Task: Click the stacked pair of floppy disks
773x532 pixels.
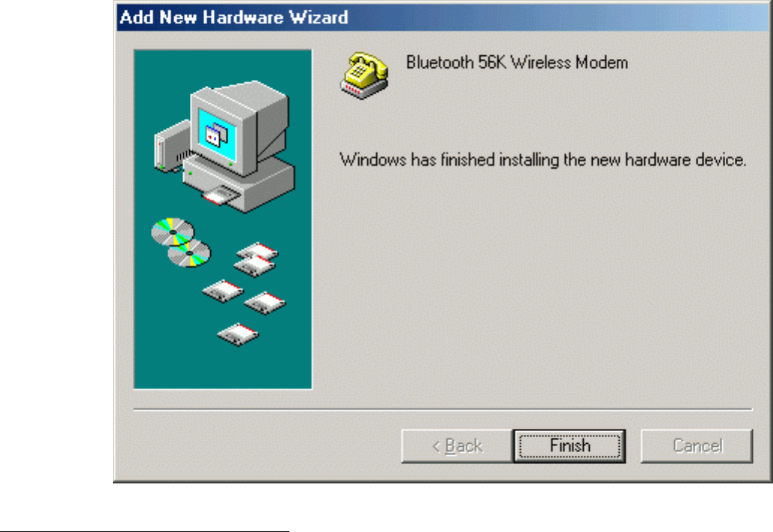Action: coord(256,259)
